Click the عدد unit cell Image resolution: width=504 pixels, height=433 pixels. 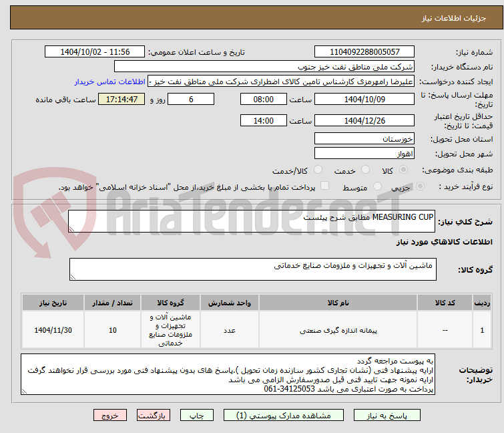click(230, 330)
